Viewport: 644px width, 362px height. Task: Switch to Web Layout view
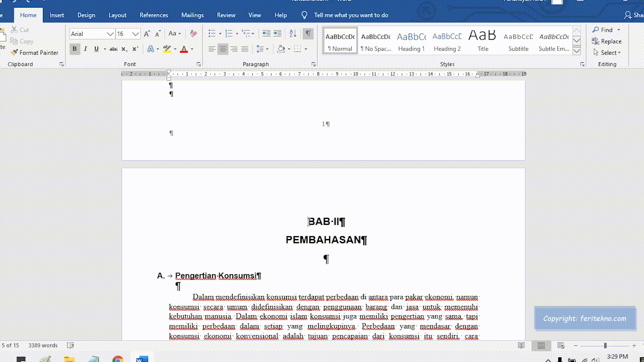point(561,346)
